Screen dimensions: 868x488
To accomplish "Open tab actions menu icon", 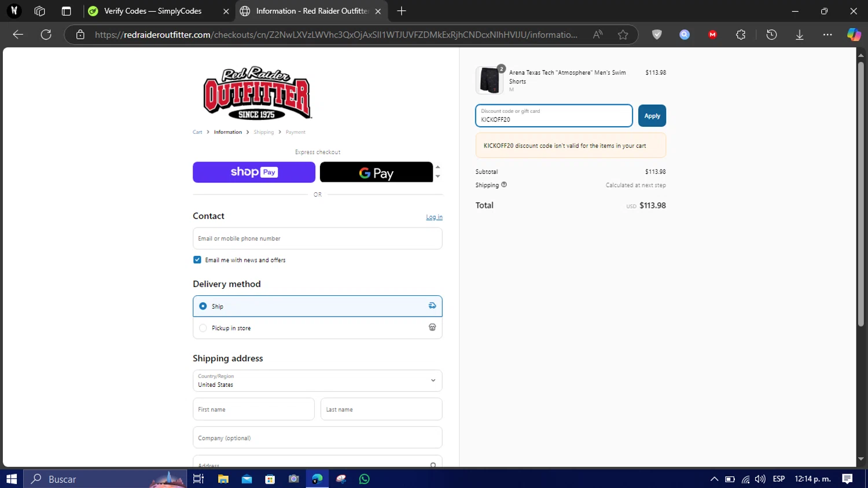I will click(66, 11).
